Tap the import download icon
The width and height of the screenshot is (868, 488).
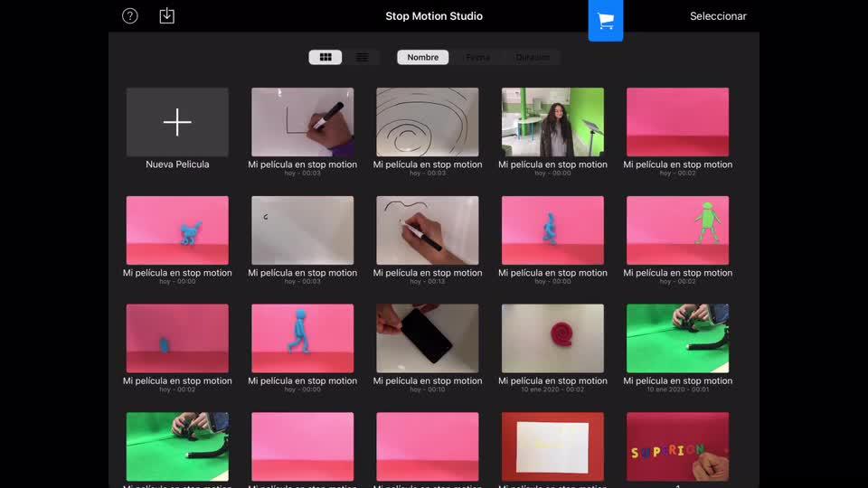pos(166,15)
